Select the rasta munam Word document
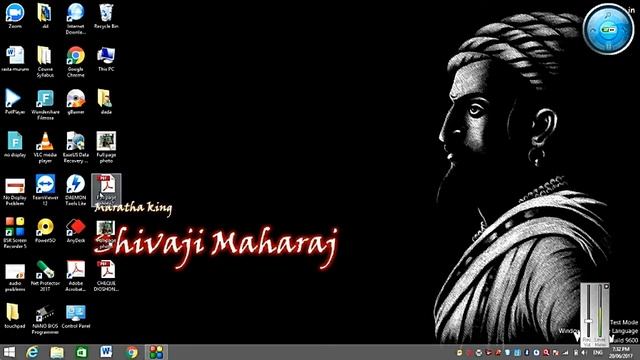640x360 pixels. coord(15,58)
